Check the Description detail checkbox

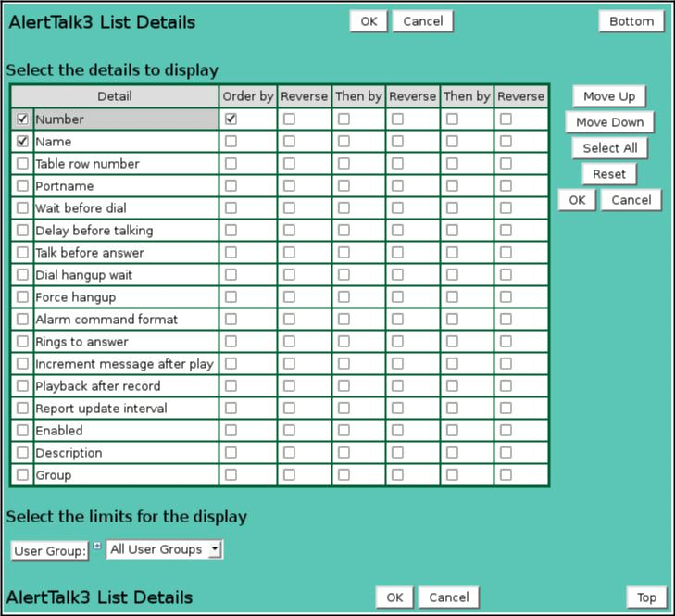pyautogui.click(x=22, y=452)
